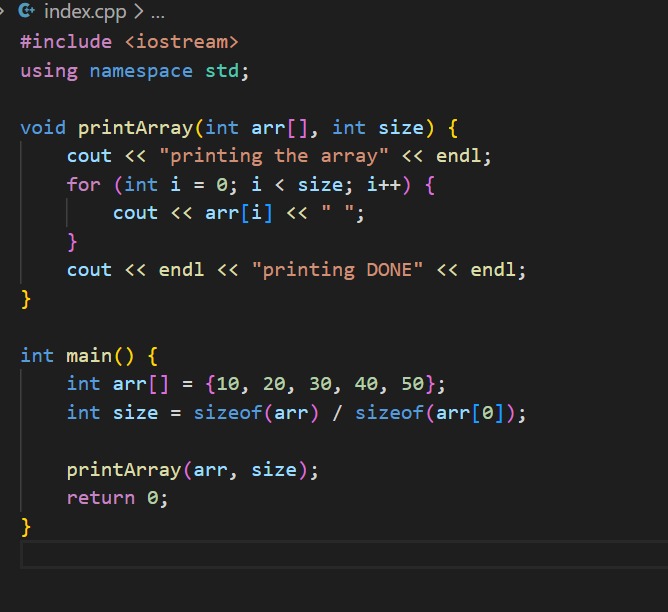Click the value 50 in array initializer

pyautogui.click(x=412, y=384)
